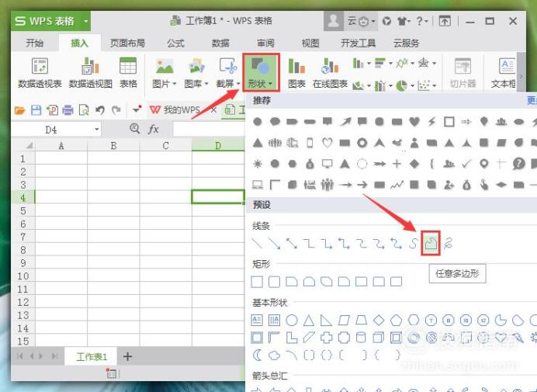Screen dimensions: 537x392
Task: Select the curve S line shape
Action: pos(414,244)
